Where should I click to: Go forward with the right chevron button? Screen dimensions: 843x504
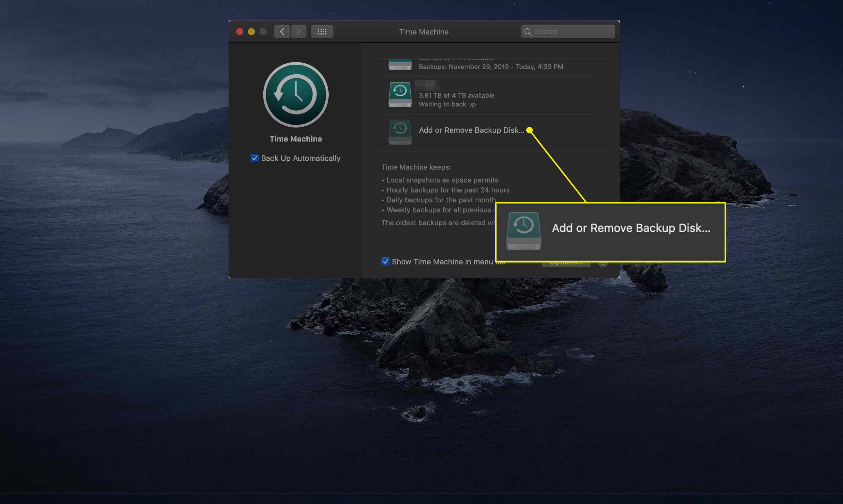pos(298,32)
